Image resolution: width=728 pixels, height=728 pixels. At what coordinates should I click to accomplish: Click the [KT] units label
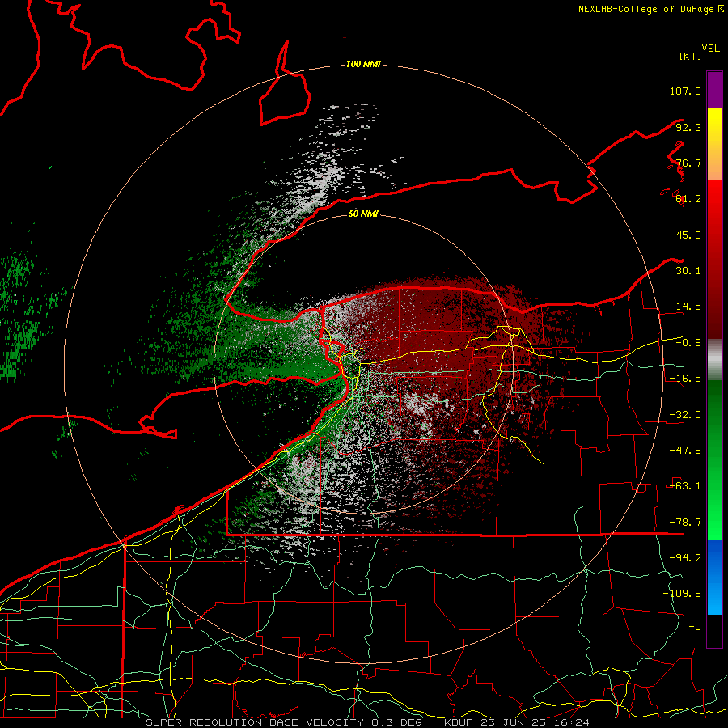691,56
